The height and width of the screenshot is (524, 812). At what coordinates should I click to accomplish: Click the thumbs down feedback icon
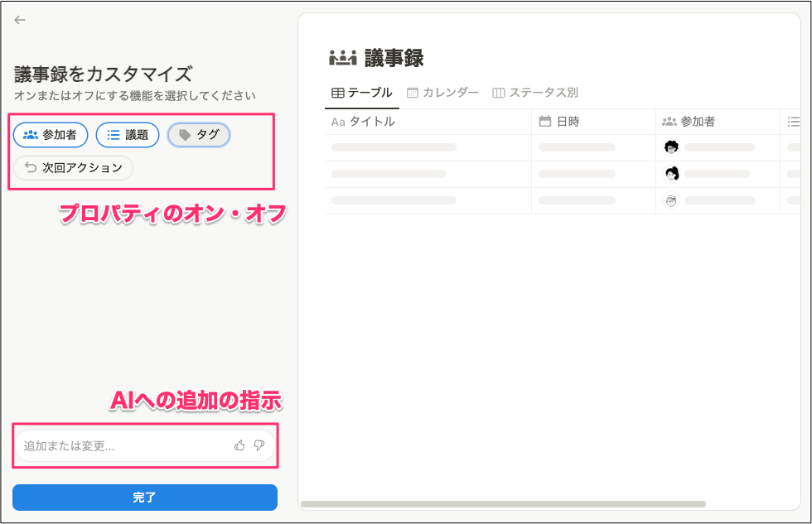tap(258, 446)
